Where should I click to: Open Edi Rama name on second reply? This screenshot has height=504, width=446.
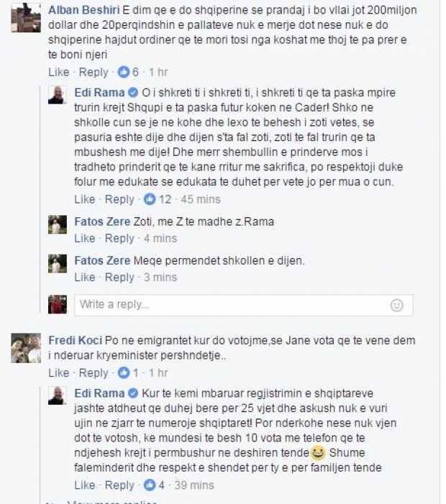(x=99, y=393)
